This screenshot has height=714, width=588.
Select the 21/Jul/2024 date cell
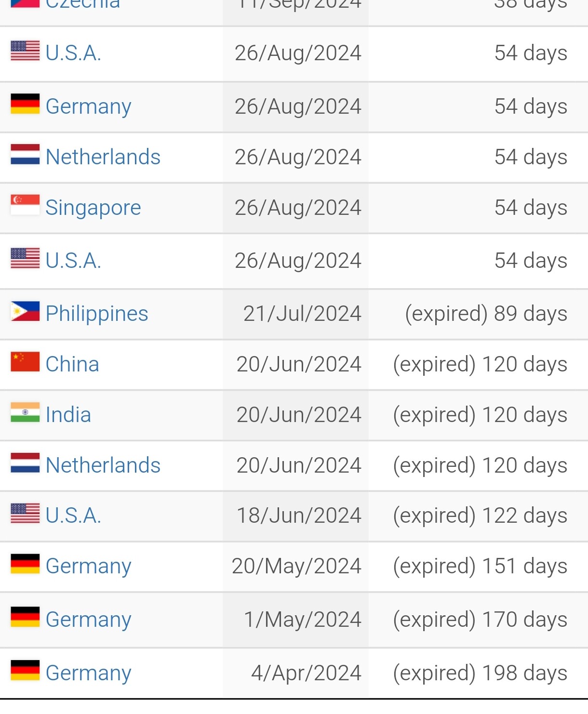coord(295,314)
